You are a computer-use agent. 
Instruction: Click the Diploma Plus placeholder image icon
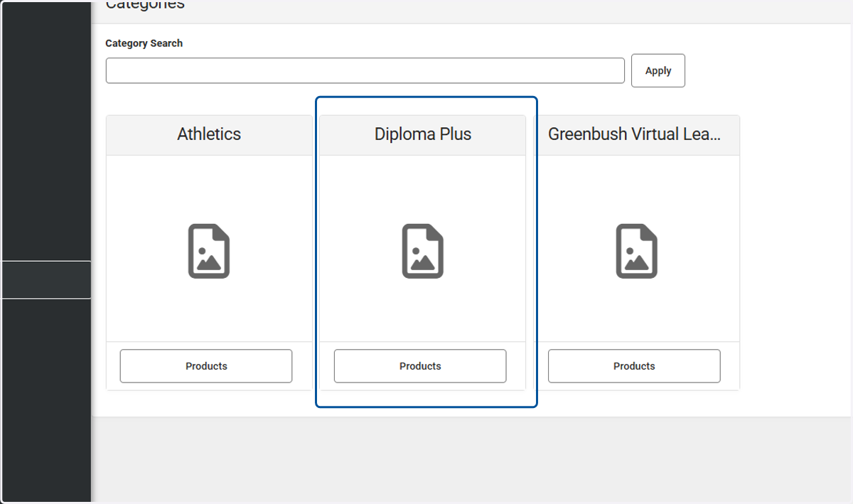point(423,251)
